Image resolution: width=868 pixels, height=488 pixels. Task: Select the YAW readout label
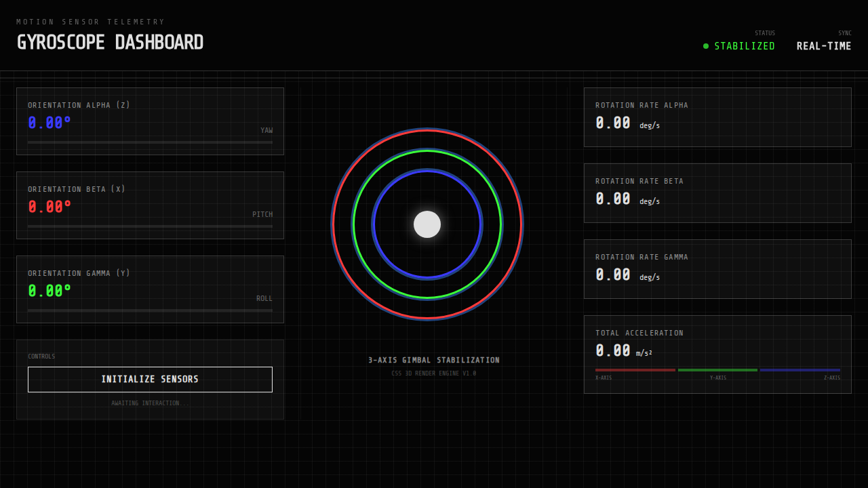[x=265, y=129]
